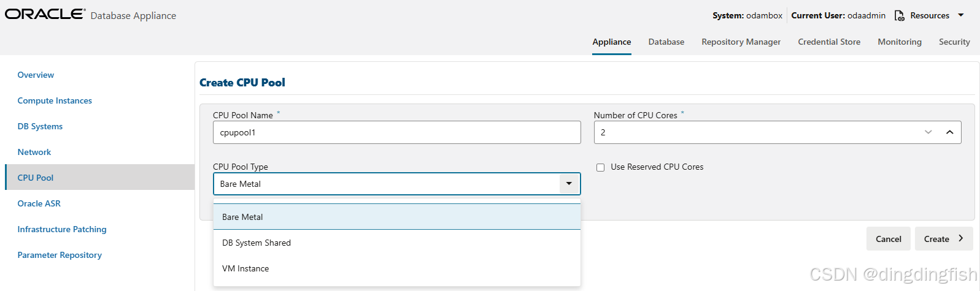Open DB Systems in the sidebar
The width and height of the screenshot is (980, 291).
[40, 126]
